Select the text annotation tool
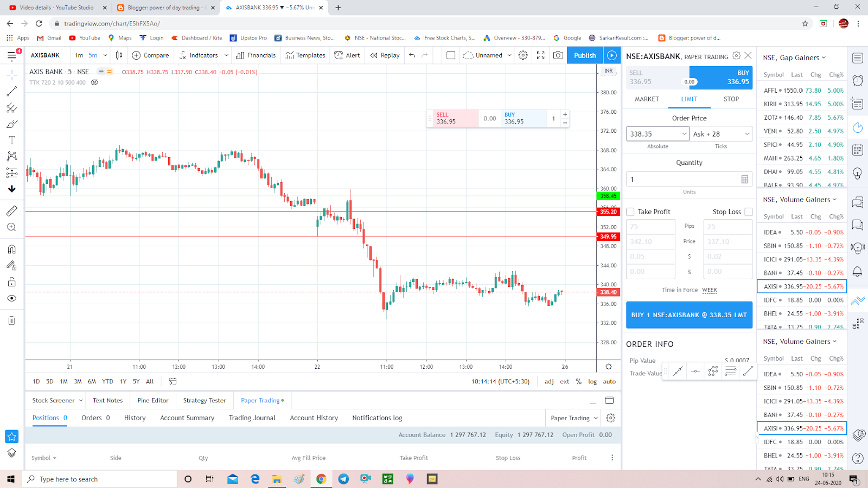Viewport: 868px width, 488px height. [x=11, y=140]
